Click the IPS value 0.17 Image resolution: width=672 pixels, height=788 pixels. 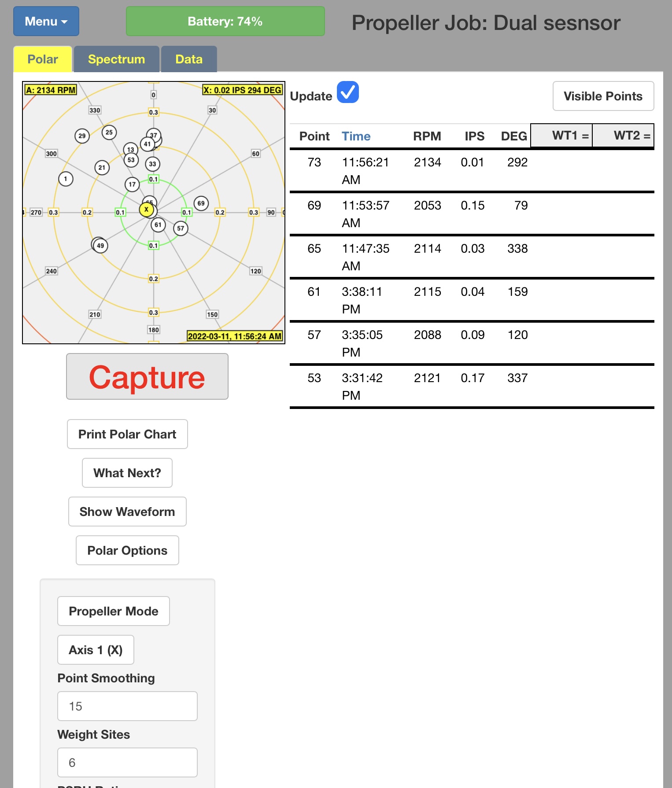[473, 378]
